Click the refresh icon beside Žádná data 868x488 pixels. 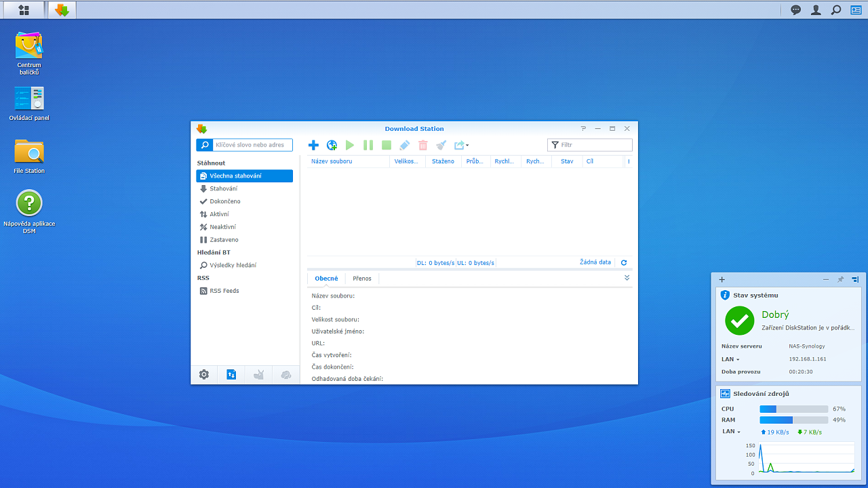(x=624, y=262)
